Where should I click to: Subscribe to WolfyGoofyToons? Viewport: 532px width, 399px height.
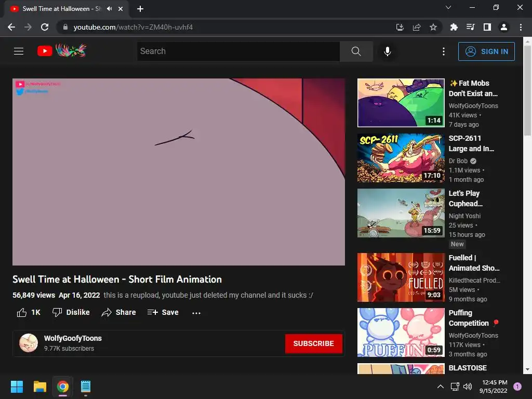tap(313, 343)
